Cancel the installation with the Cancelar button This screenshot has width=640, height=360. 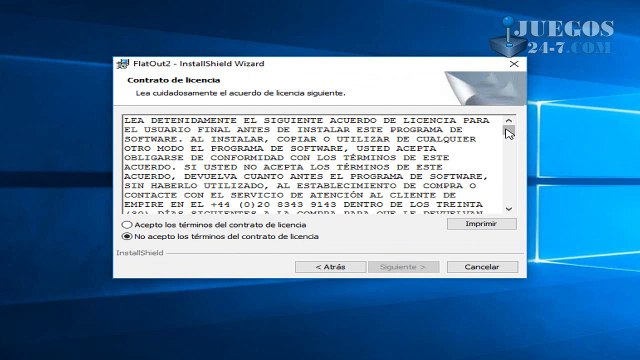[482, 267]
